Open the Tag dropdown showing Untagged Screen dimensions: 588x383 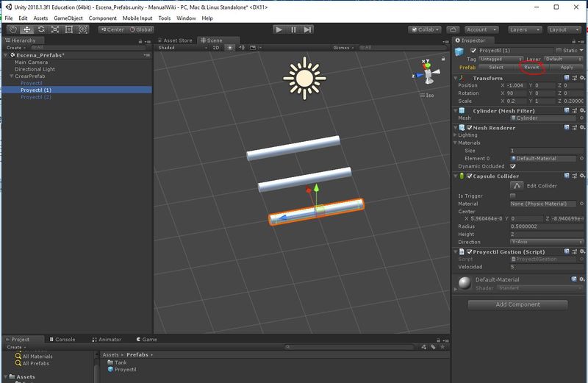tap(501, 60)
